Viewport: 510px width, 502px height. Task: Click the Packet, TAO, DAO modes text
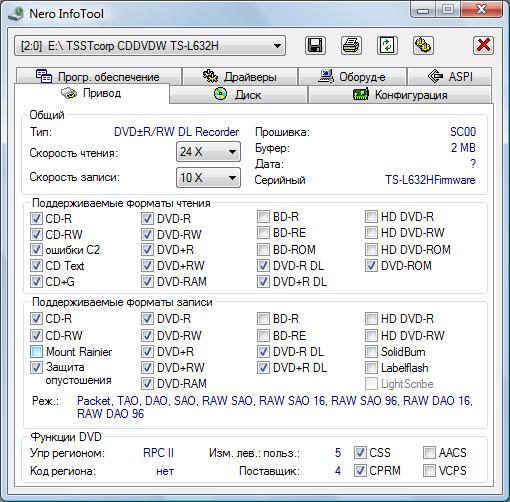click(x=275, y=407)
